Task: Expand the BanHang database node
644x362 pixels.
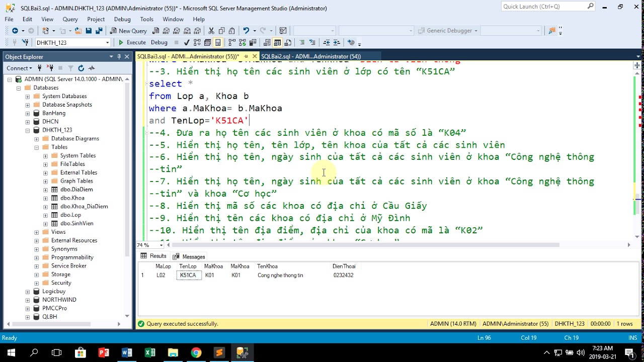Action: [27, 113]
